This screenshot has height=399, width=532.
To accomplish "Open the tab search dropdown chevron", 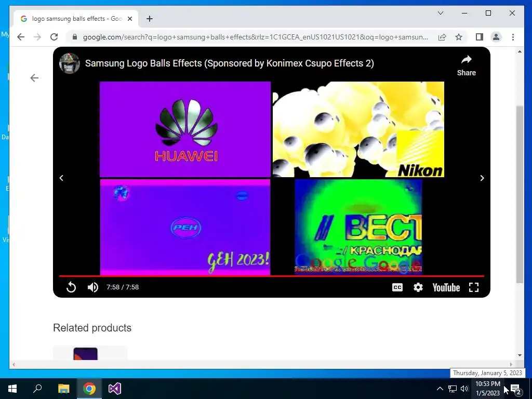I will point(441,13).
